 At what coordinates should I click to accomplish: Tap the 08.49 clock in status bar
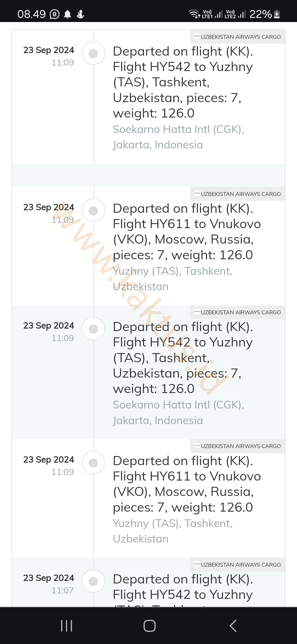[x=32, y=14]
